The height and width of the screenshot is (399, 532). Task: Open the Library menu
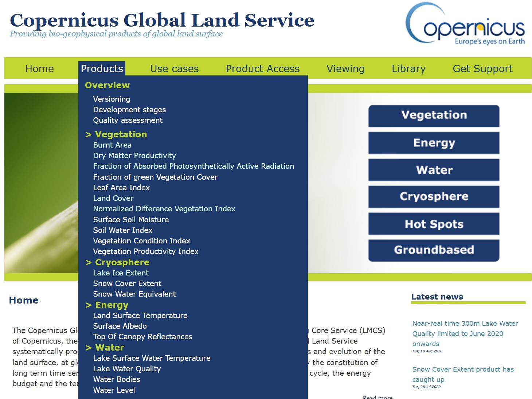[x=408, y=69]
